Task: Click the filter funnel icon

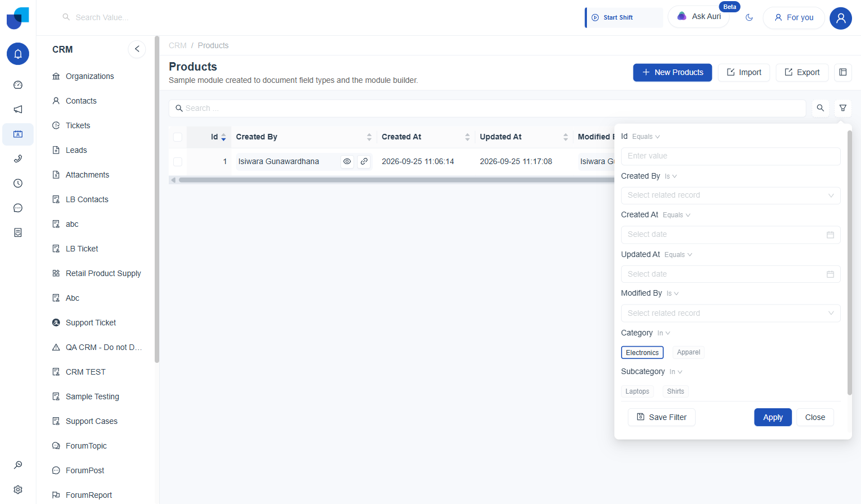Action: click(843, 108)
